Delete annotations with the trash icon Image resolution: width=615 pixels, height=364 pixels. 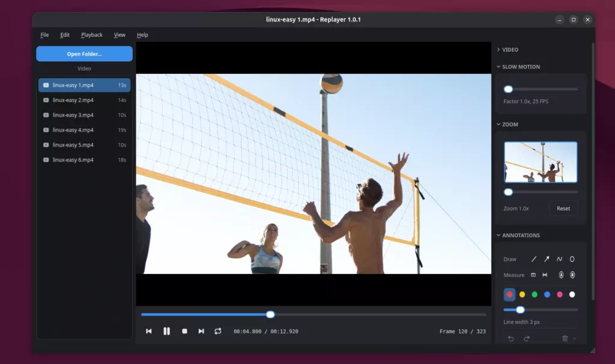(565, 338)
